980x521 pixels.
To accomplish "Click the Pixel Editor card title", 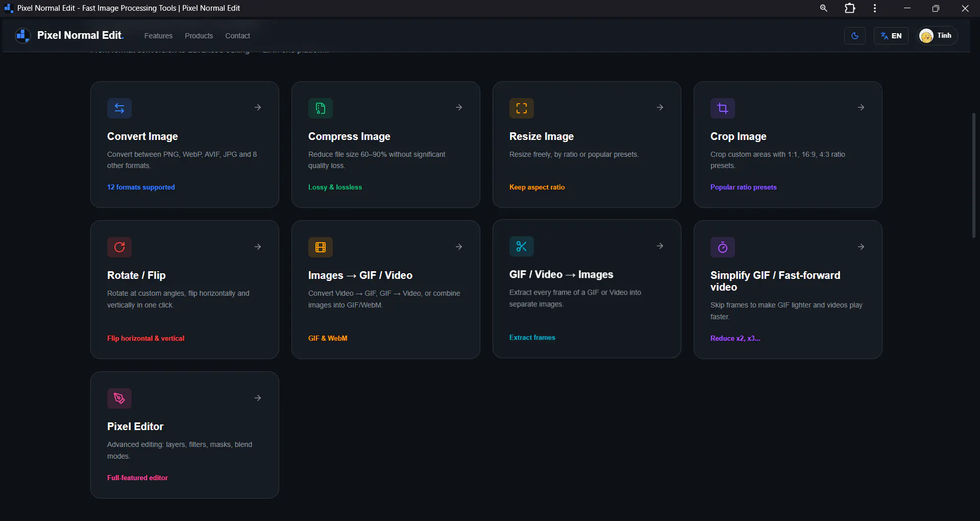I will (x=135, y=427).
